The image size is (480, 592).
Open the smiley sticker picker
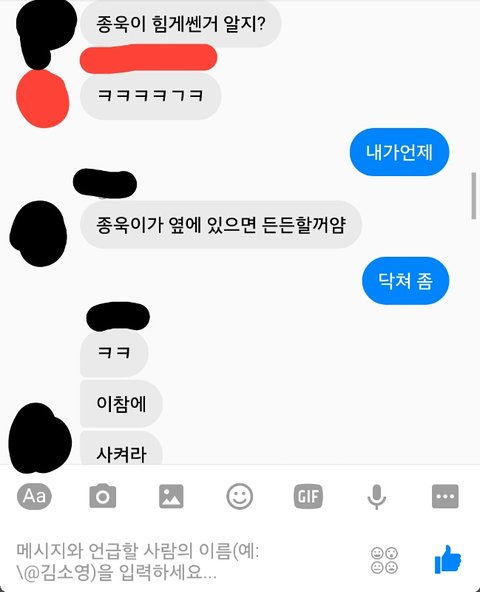point(239,496)
